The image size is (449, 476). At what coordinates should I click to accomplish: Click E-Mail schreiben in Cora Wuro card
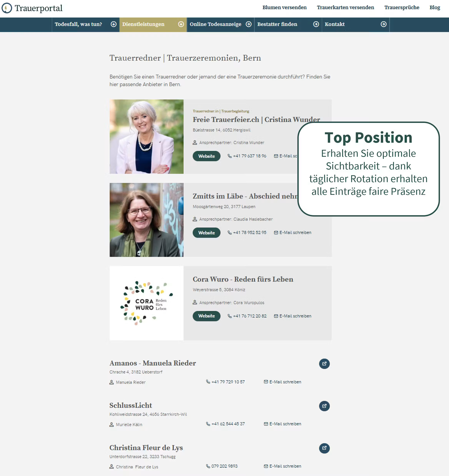tap(295, 316)
